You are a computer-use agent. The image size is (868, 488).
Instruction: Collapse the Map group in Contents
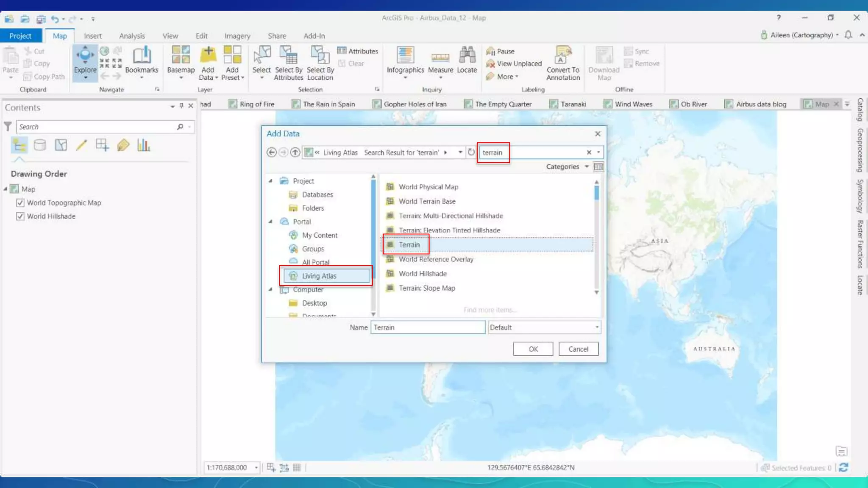6,189
